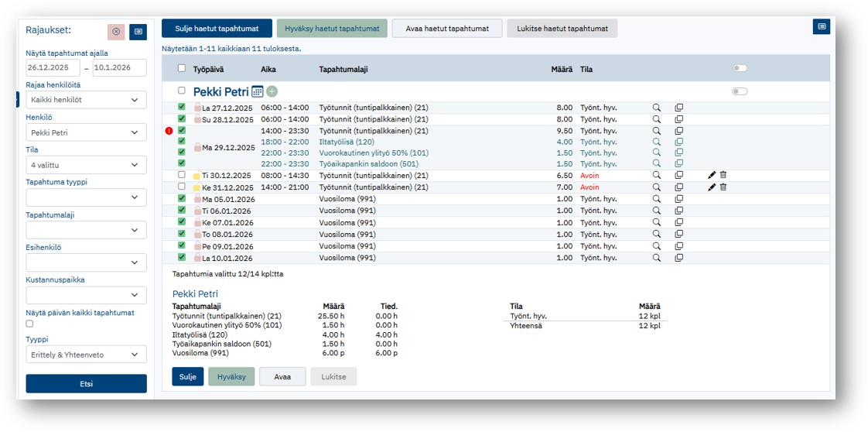
Task: Click the blue list icon beside Rajaukset
Action: tap(138, 32)
